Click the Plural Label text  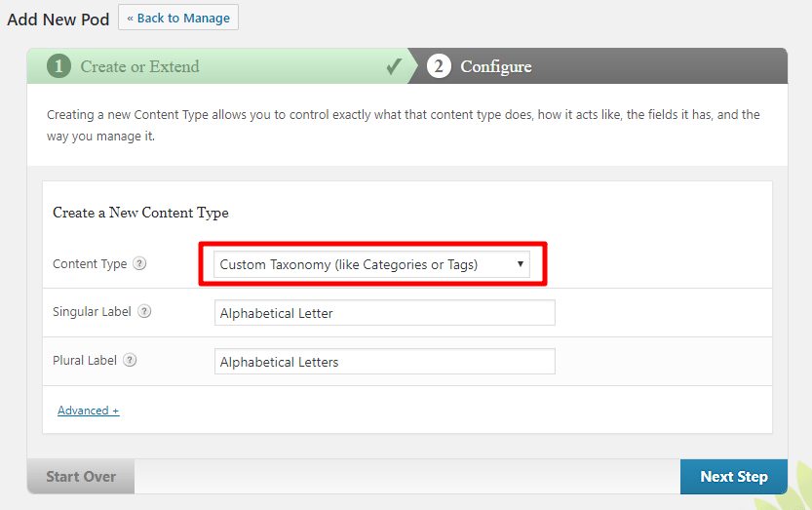coord(85,360)
